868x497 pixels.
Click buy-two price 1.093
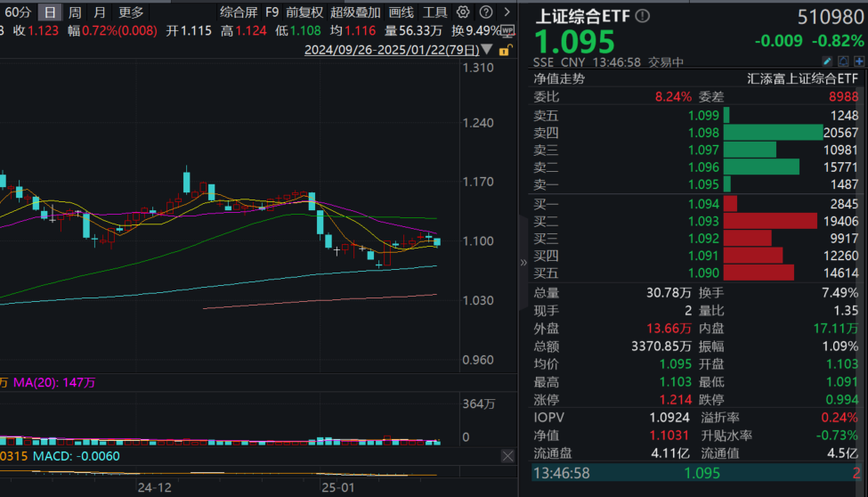(703, 221)
